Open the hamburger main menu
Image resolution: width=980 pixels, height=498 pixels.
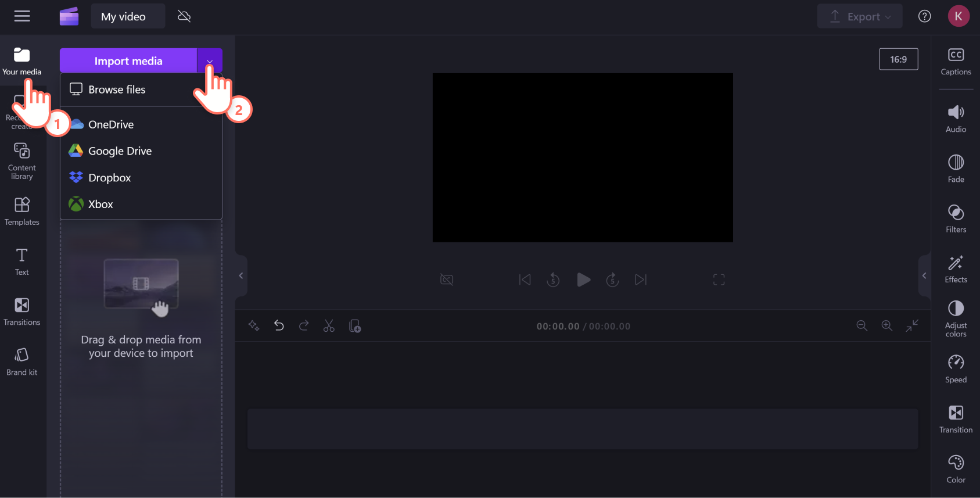pos(22,16)
